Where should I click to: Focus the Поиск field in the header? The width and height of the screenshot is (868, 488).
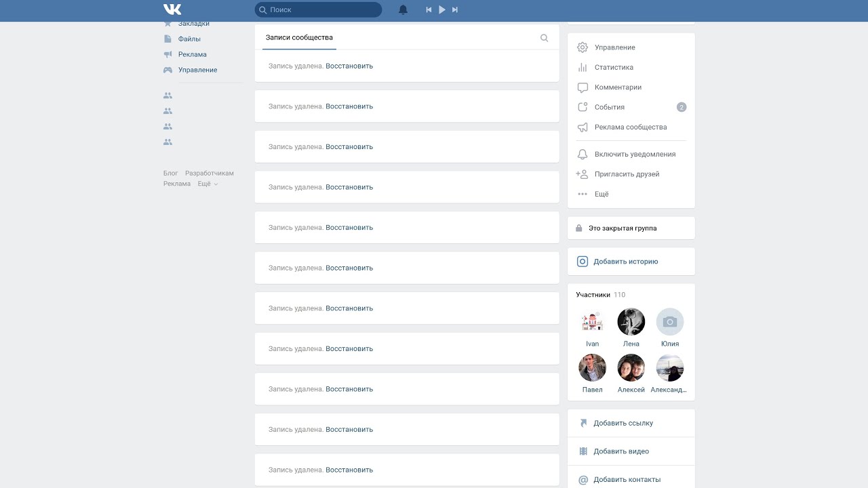click(318, 9)
